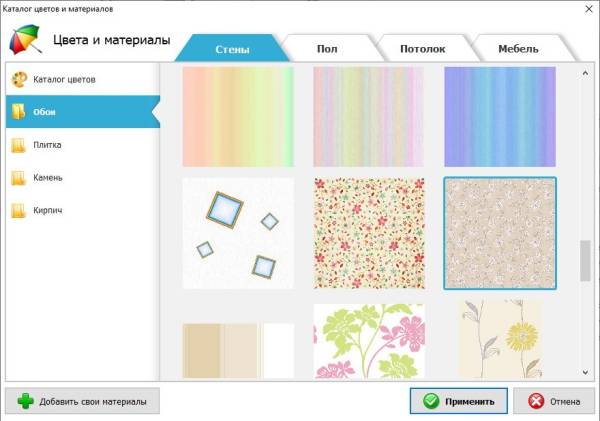Click the scrollbar down arrow
This screenshot has width=600, height=421.
(585, 372)
